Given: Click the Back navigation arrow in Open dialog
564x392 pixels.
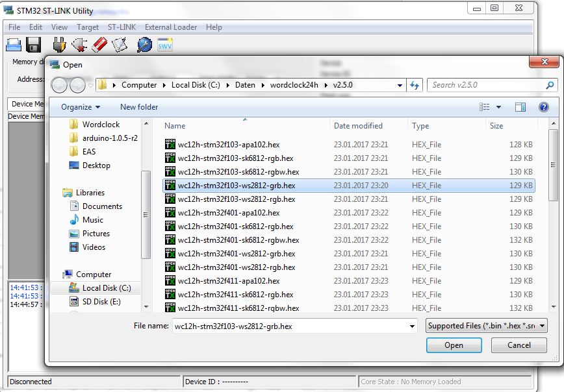Looking at the screenshot, I should point(59,85).
